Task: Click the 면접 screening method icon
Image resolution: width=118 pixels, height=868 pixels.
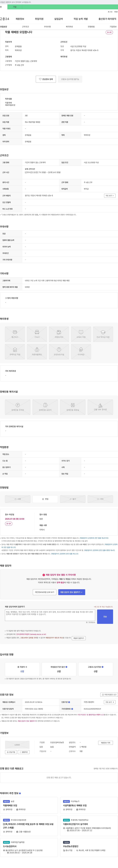Action: 45,499
